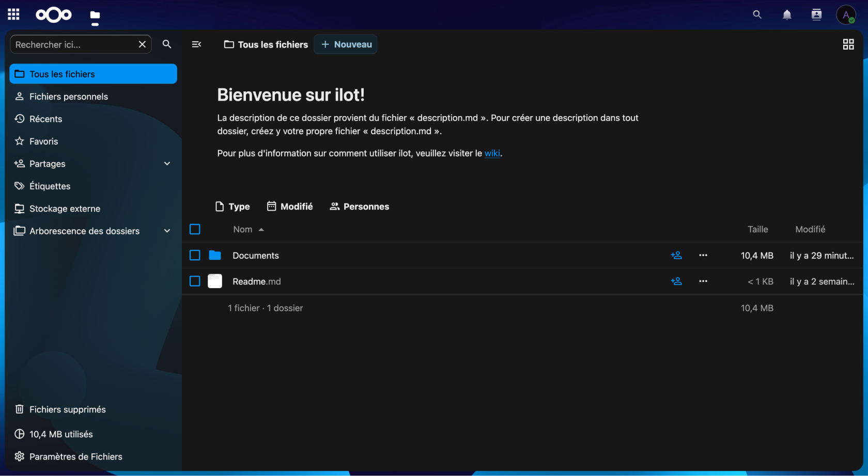The image size is (868, 476).
Task: Open the Documents folder name
Action: (256, 256)
